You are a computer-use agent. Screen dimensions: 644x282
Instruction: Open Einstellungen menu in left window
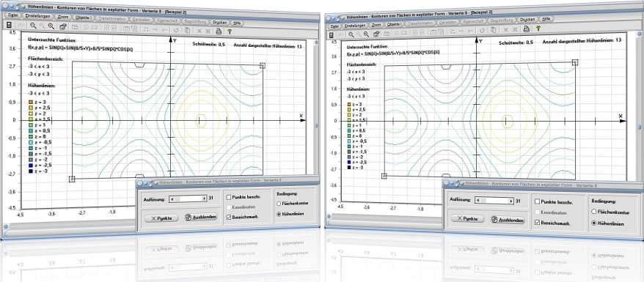pos(38,16)
